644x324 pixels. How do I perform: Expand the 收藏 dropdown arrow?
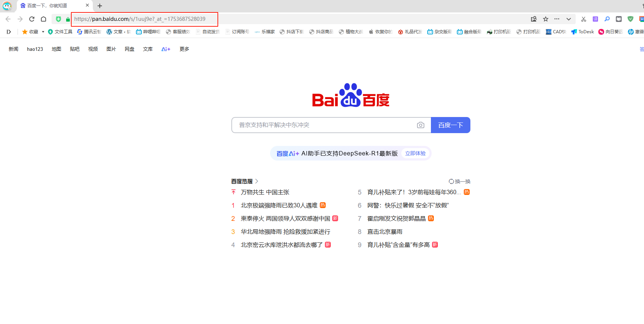pyautogui.click(x=43, y=32)
